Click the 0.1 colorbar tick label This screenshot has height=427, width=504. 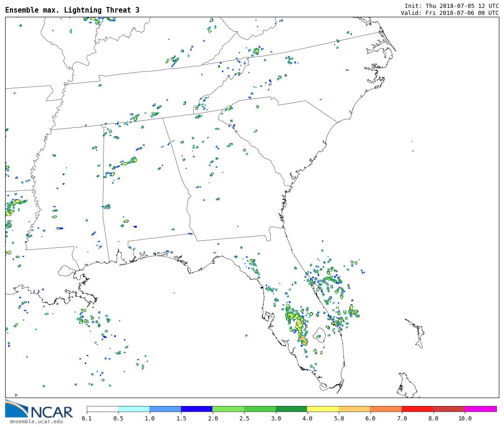click(x=87, y=418)
